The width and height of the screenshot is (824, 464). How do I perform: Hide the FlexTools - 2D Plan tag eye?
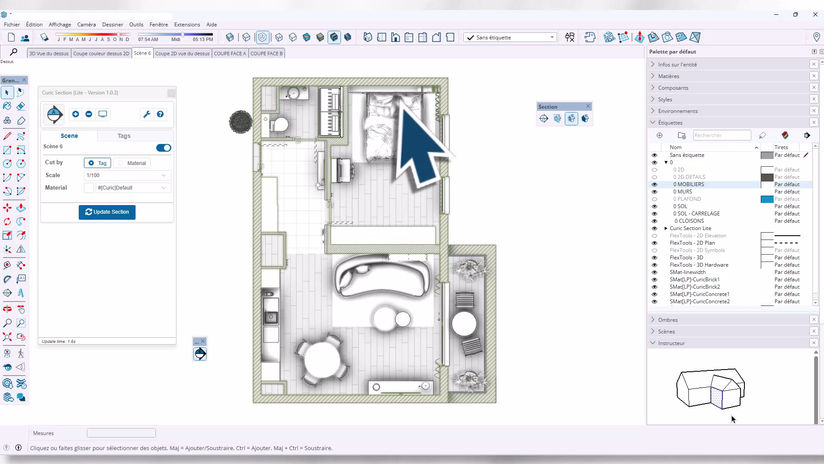(654, 243)
